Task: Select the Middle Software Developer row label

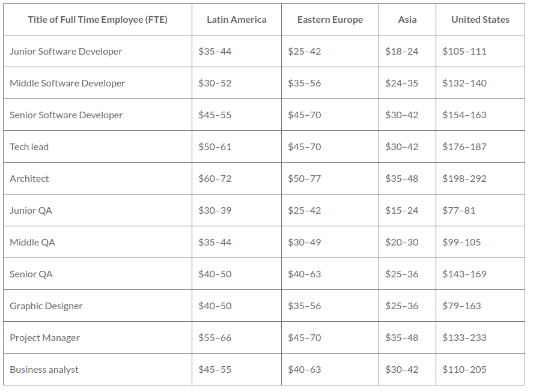Action: coord(67,83)
